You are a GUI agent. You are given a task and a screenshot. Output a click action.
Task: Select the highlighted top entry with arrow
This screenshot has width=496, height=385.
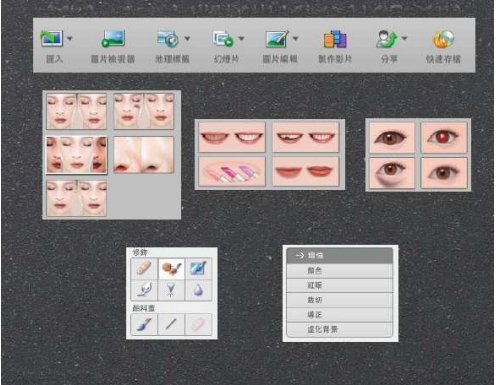(x=340, y=256)
